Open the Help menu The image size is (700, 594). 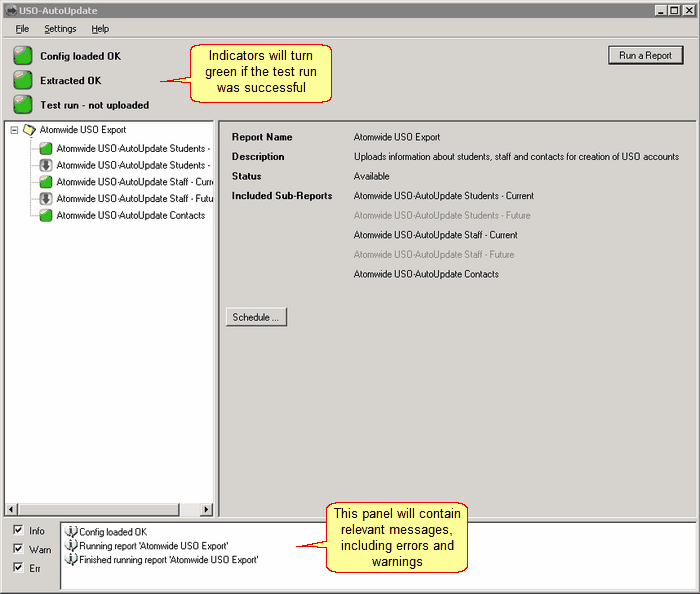point(100,29)
